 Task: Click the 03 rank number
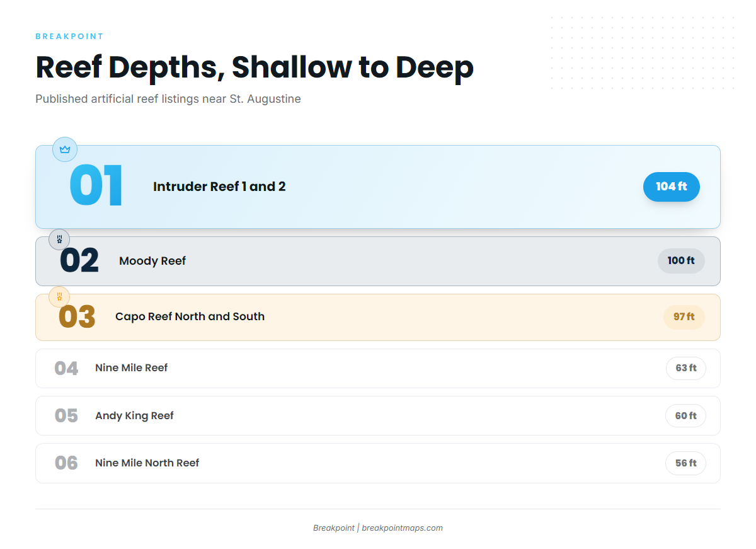tap(77, 316)
